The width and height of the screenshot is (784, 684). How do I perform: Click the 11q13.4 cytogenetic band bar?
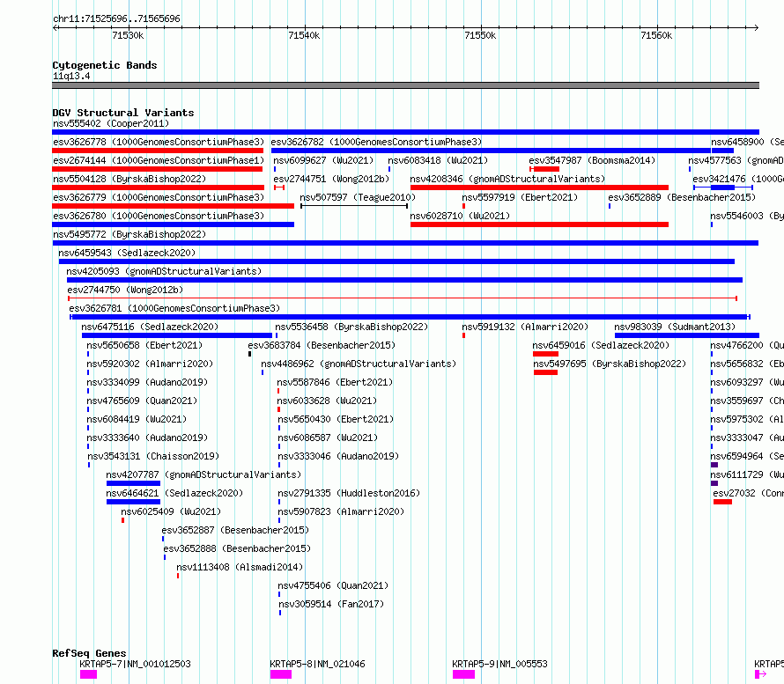click(405, 85)
